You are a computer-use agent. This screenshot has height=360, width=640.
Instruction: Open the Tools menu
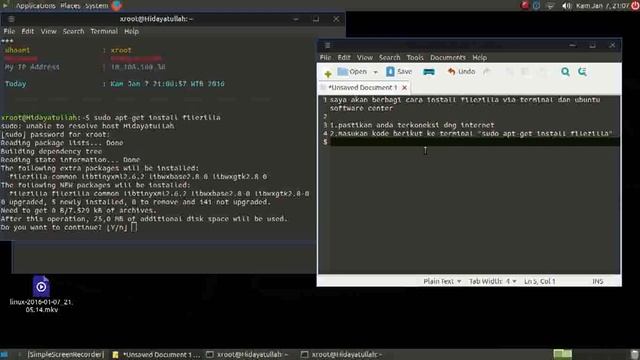tap(415, 58)
